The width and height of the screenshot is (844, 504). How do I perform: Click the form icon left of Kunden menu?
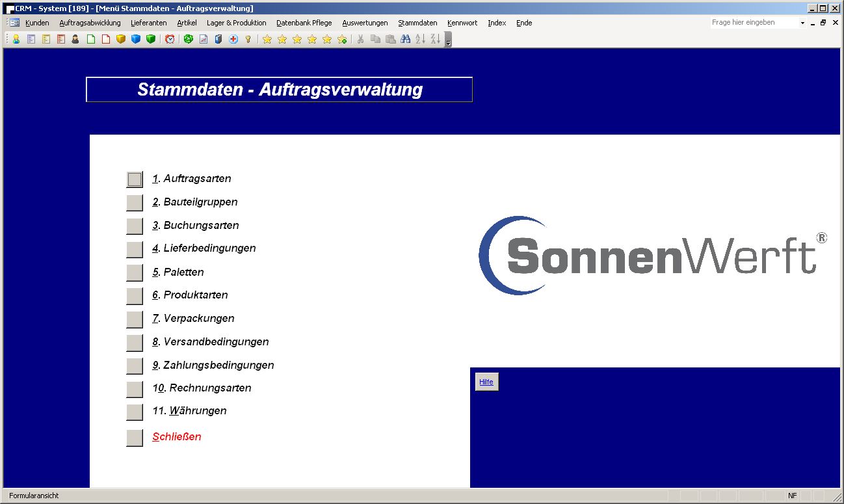(14, 23)
